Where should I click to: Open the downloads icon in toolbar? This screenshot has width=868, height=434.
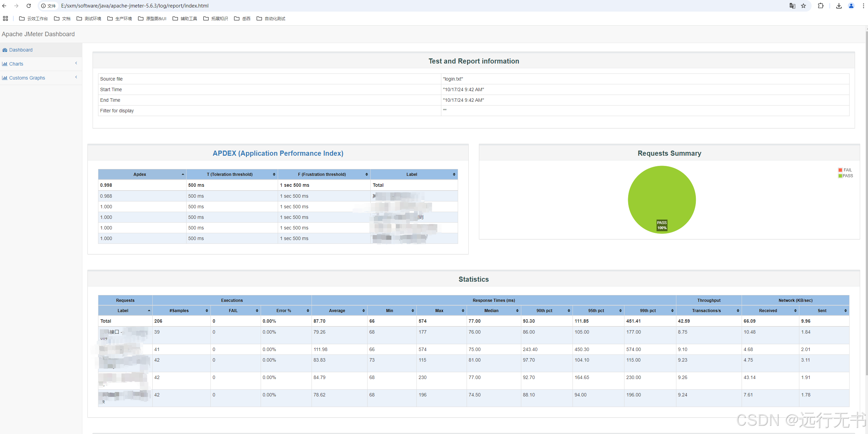(x=839, y=6)
